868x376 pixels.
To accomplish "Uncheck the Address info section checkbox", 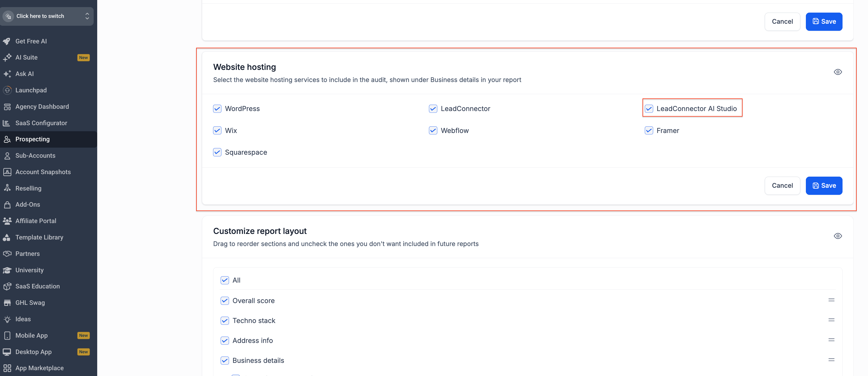I will tap(225, 341).
